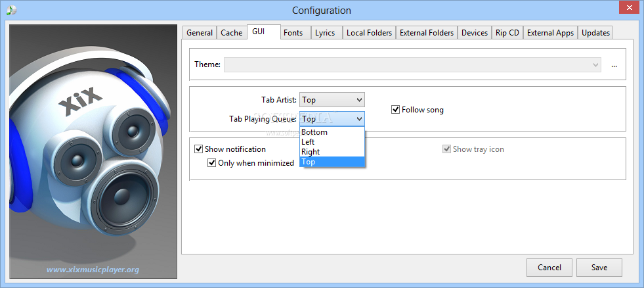This screenshot has width=644, height=288.
Task: Click the XiX app icon in title bar
Action: tap(12, 9)
